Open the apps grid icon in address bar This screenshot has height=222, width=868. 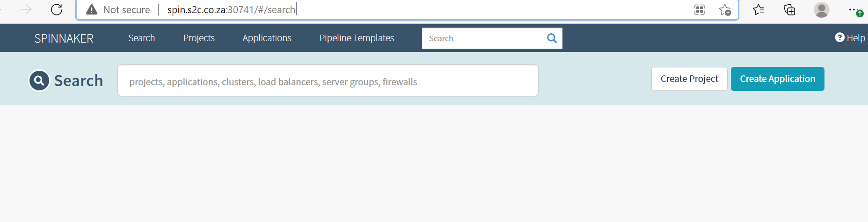pos(700,9)
